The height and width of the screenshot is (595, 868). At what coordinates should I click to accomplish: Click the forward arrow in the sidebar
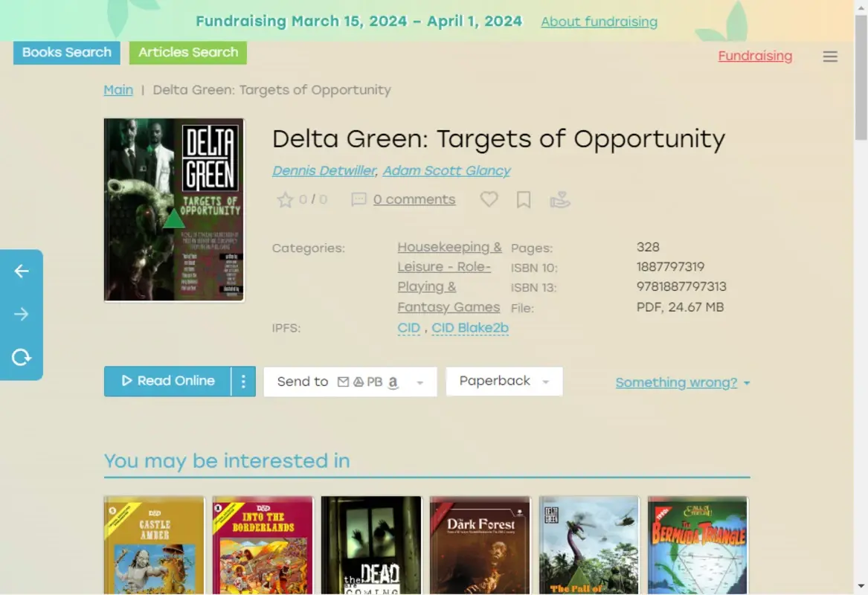pos(22,314)
